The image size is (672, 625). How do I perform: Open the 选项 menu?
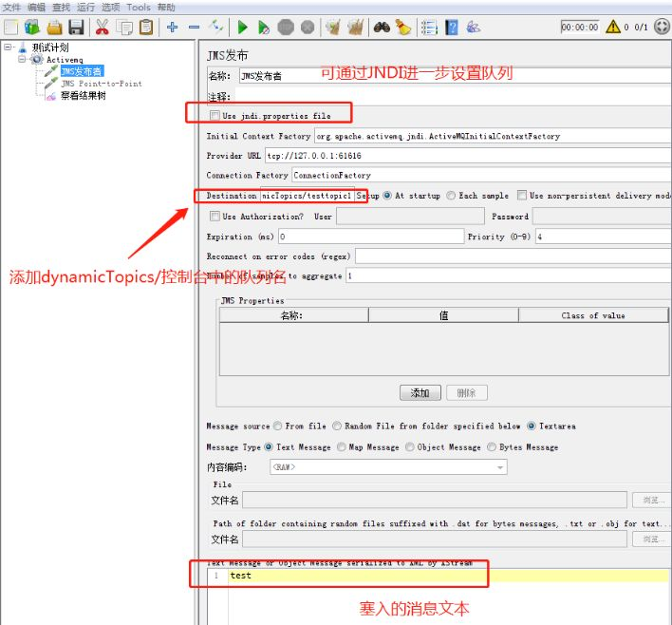(110, 8)
